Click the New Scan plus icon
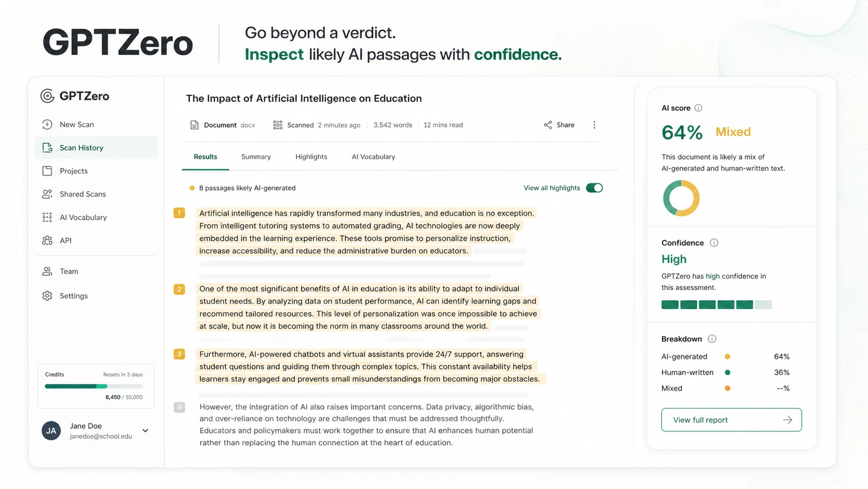 click(x=47, y=124)
